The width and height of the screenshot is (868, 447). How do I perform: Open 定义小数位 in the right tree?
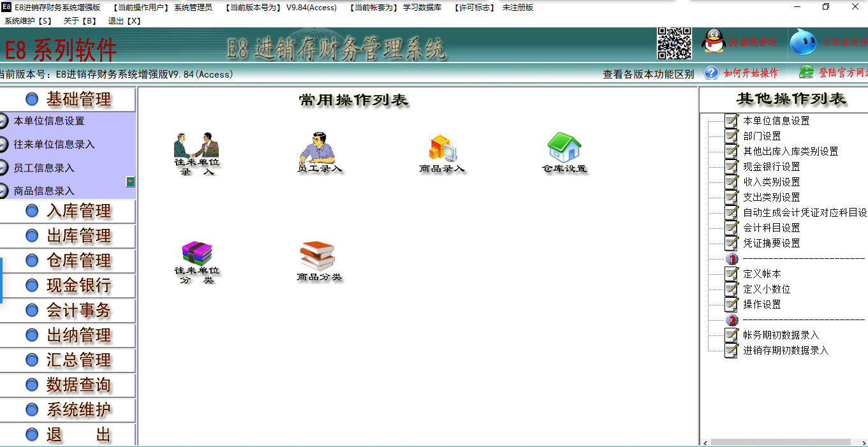[x=767, y=289]
